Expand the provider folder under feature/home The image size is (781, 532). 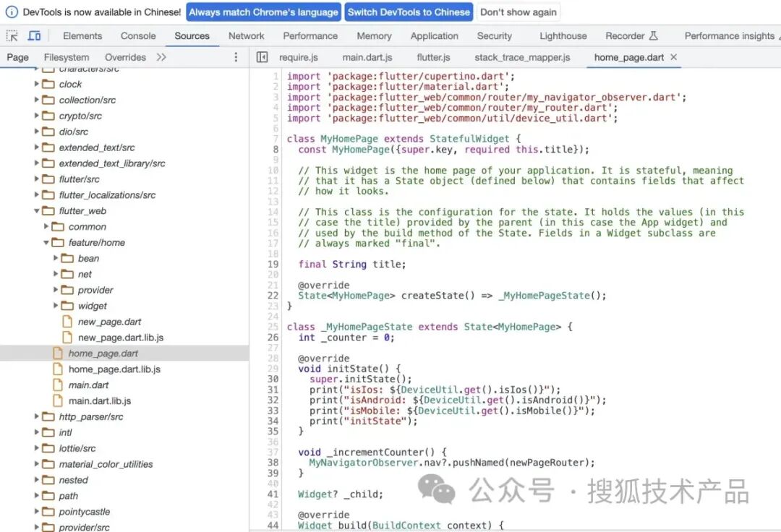click(56, 290)
